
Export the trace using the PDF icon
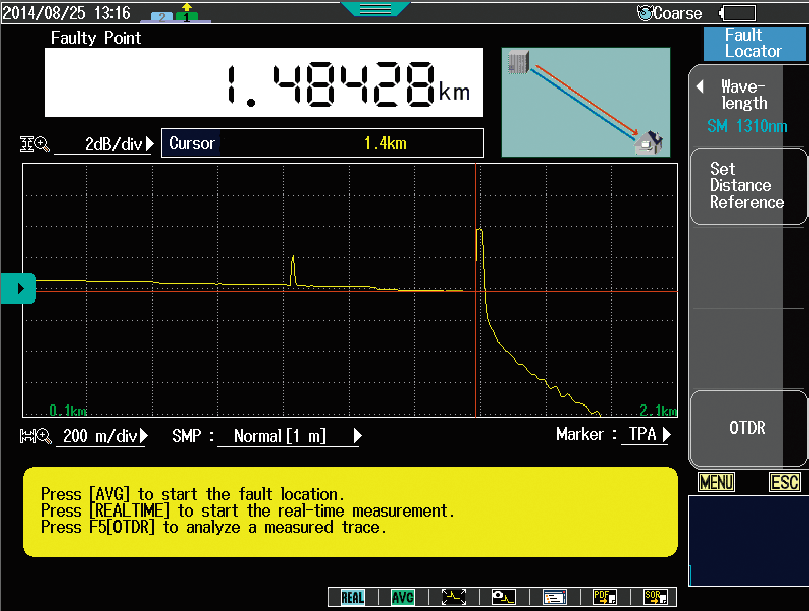click(x=605, y=597)
